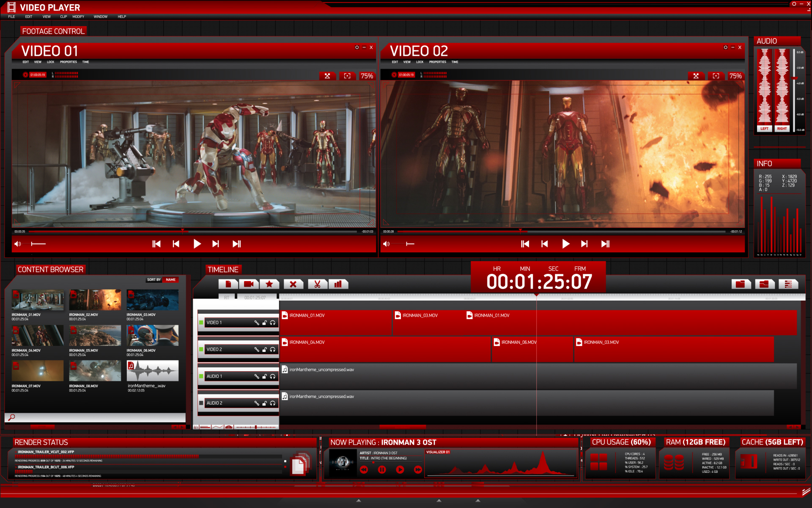Open PROPERTIES menu in Video 01 panel
The image size is (812, 508).
point(69,62)
